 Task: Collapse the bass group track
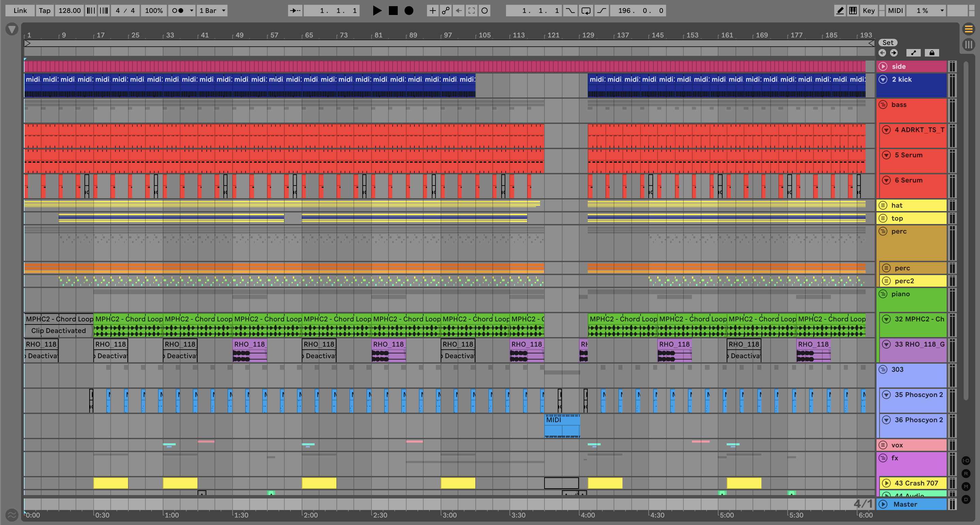tap(883, 105)
